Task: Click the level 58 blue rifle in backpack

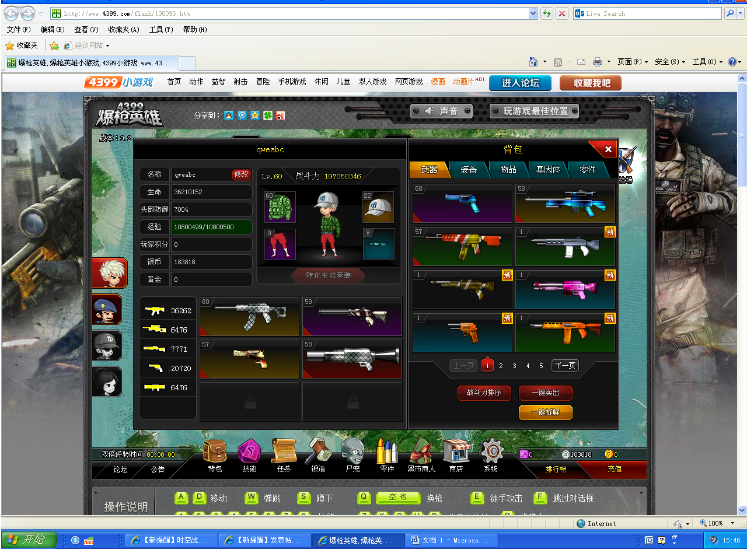Action: [565, 204]
